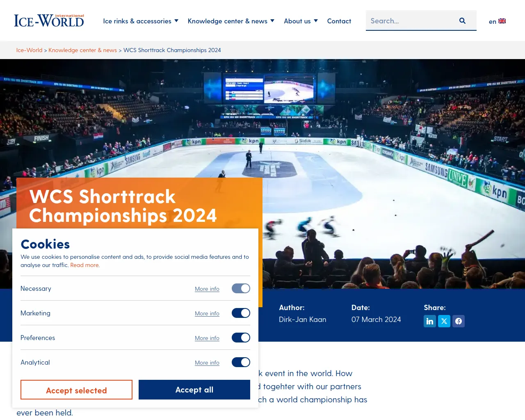The image size is (525, 420).
Task: Open More info for Preferences cookies
Action: tap(207, 338)
